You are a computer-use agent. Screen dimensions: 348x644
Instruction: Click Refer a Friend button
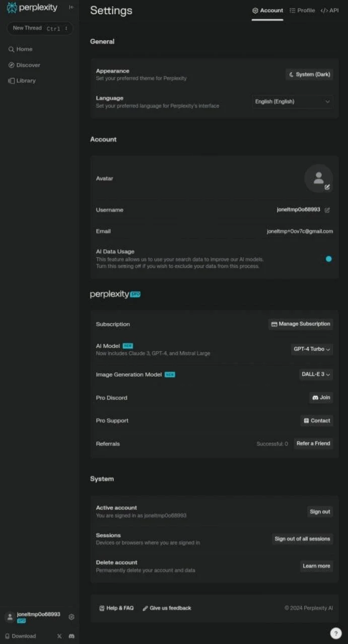(x=313, y=444)
